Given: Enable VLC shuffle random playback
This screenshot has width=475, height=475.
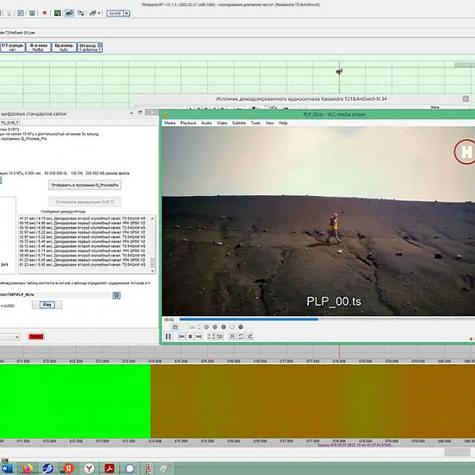Looking at the screenshot, I should [x=250, y=337].
